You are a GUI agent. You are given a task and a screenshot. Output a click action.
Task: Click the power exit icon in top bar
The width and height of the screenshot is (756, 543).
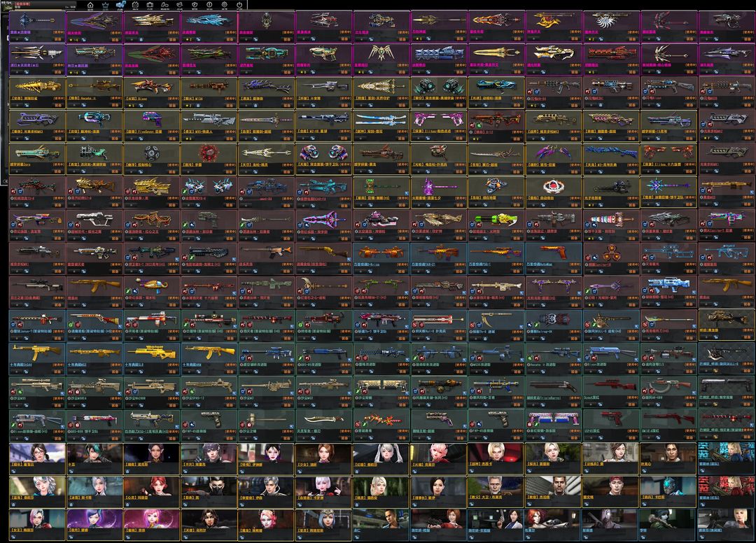point(239,6)
